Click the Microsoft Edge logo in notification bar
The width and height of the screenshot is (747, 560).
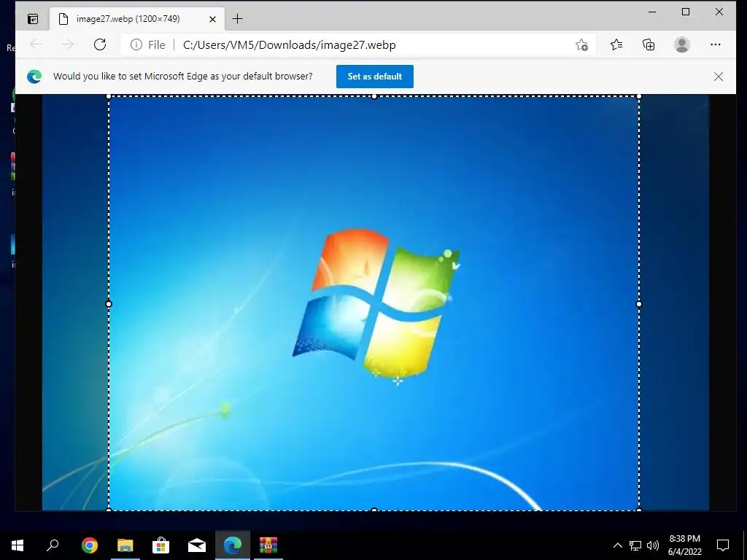[x=34, y=77]
